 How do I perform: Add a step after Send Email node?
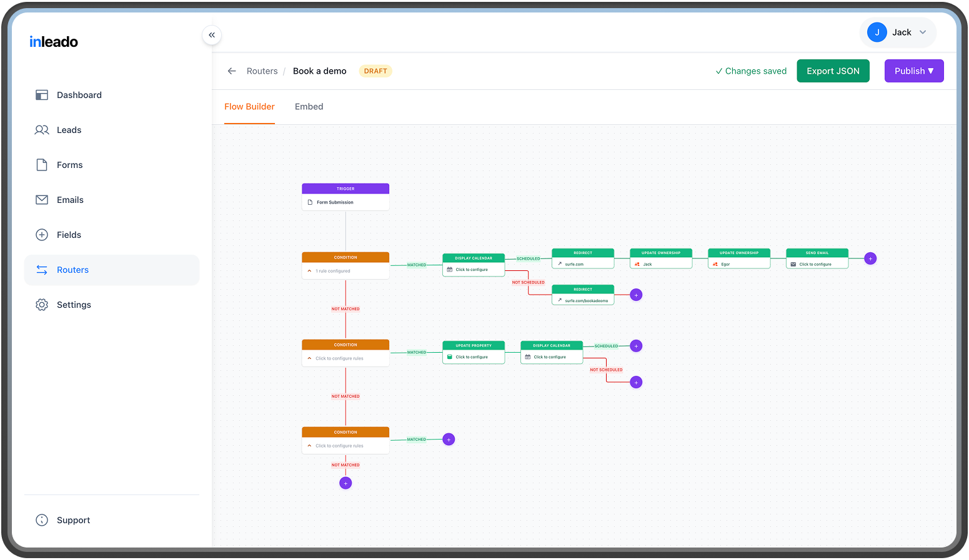pyautogui.click(x=870, y=258)
